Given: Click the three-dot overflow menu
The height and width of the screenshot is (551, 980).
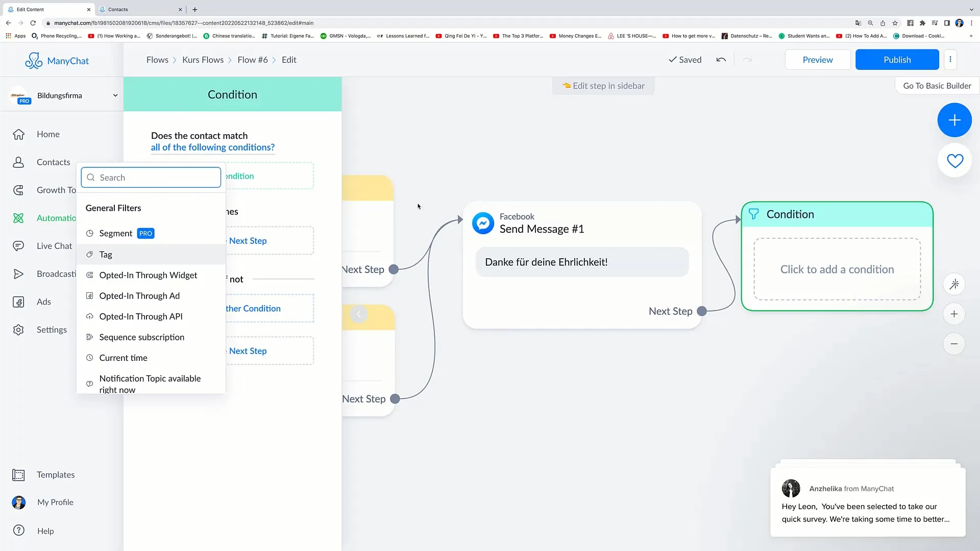Looking at the screenshot, I should click(950, 59).
